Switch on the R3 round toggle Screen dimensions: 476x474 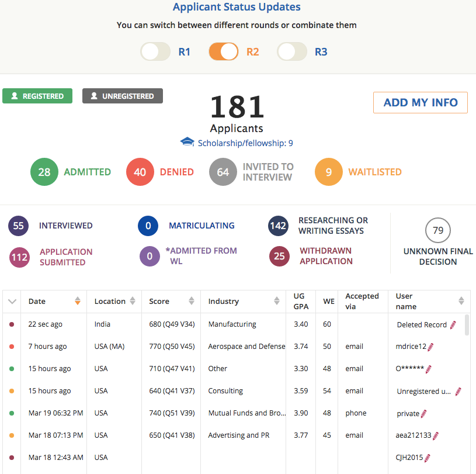pyautogui.click(x=292, y=51)
